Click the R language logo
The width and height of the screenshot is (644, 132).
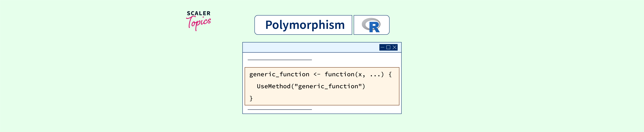coord(371,25)
